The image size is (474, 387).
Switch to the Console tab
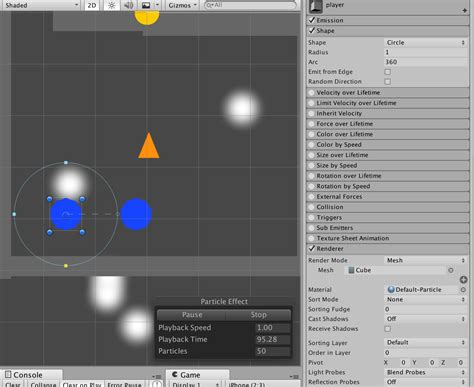31,375
